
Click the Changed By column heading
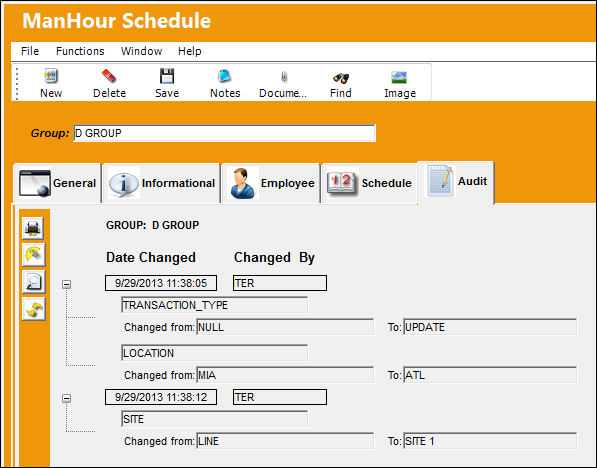[274, 258]
